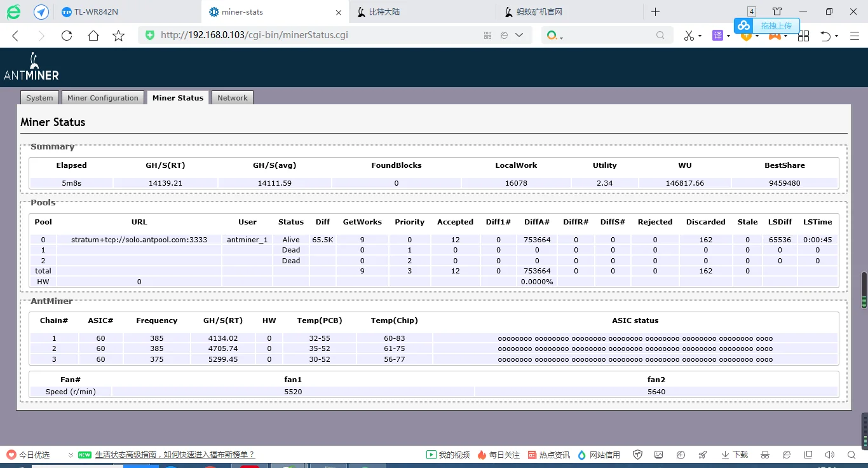Image resolution: width=868 pixels, height=468 pixels.
Task: Open the Network tab
Action: [233, 98]
